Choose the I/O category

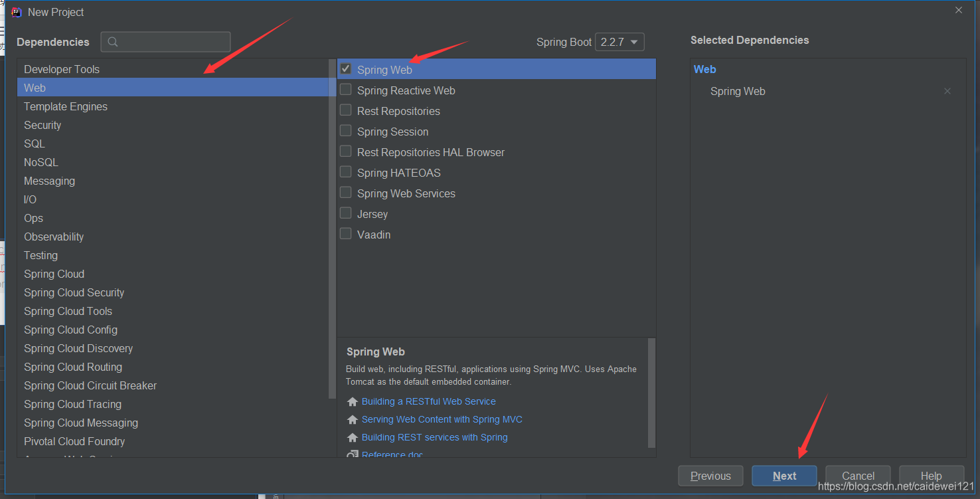173,199
